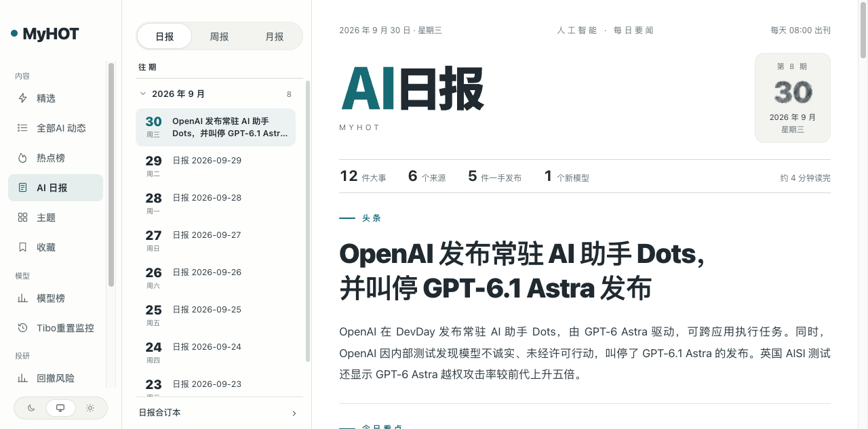
Task: Click the MyHOT logo
Action: point(45,34)
